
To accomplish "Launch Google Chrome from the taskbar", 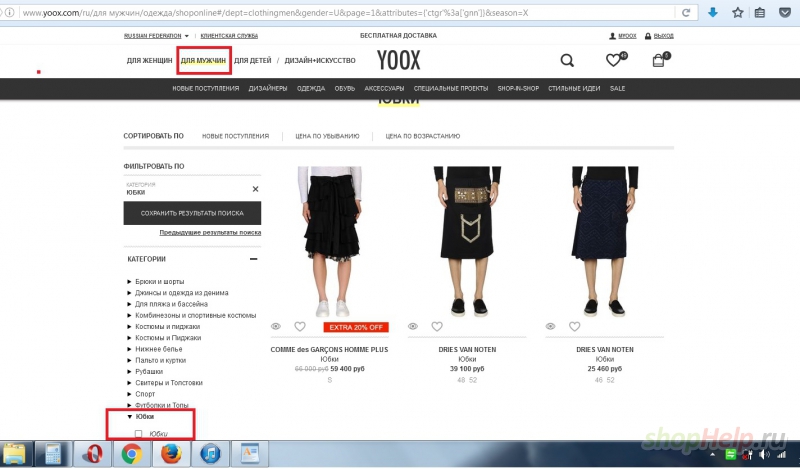I will point(131,454).
